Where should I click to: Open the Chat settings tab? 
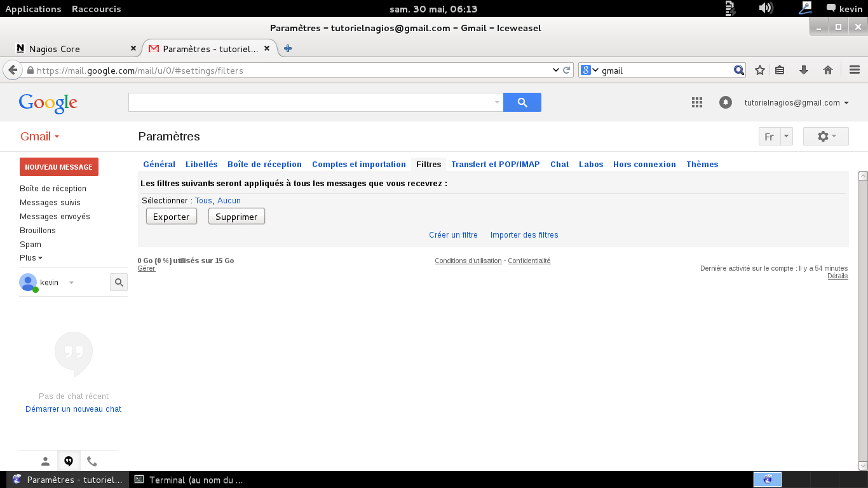tap(560, 164)
